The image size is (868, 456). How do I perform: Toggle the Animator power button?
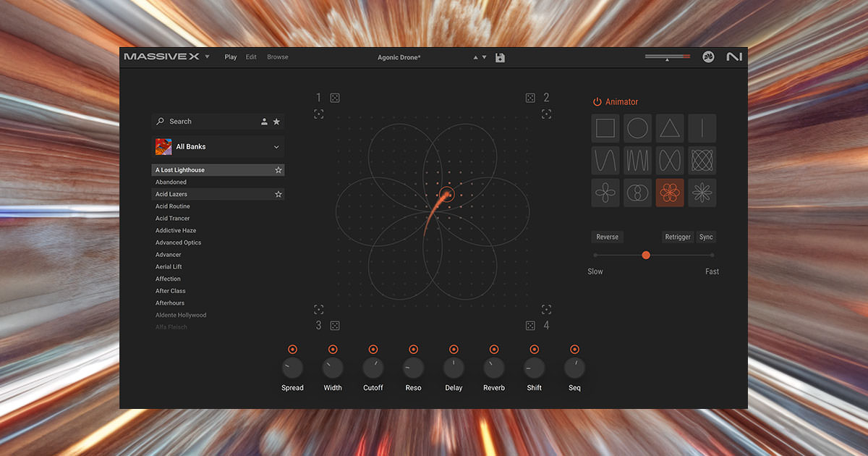tap(597, 102)
